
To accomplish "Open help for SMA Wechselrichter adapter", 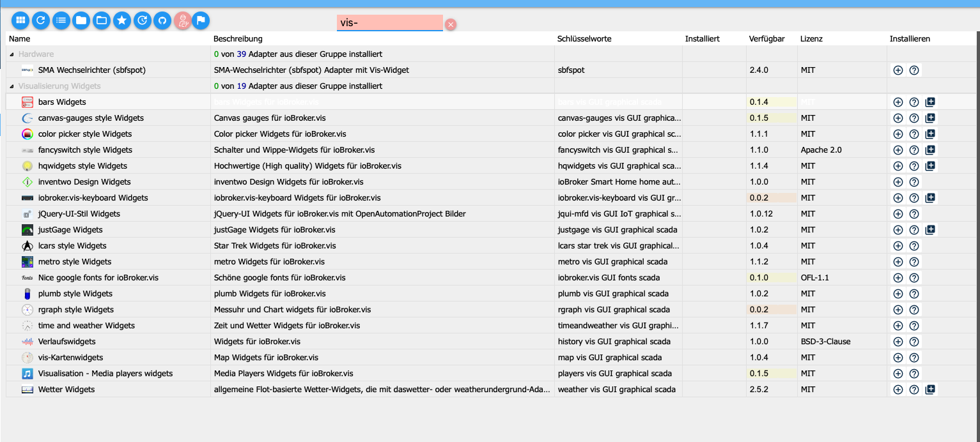I will 914,70.
